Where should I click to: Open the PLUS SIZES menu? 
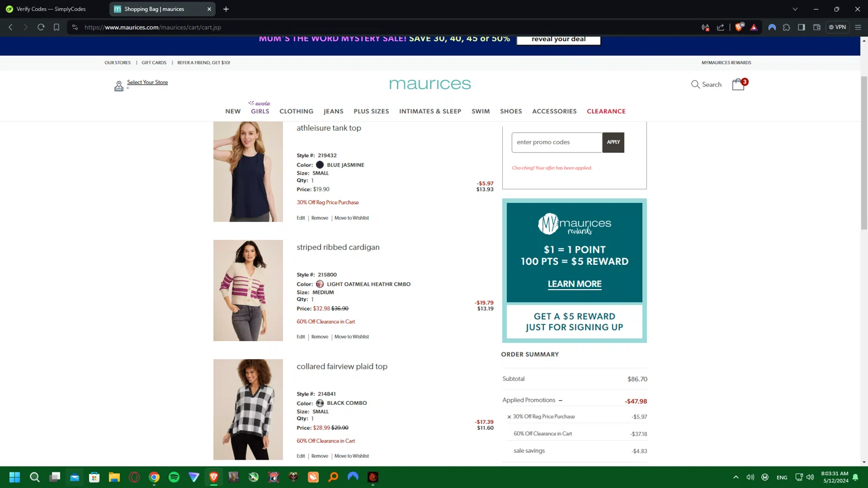[372, 111]
